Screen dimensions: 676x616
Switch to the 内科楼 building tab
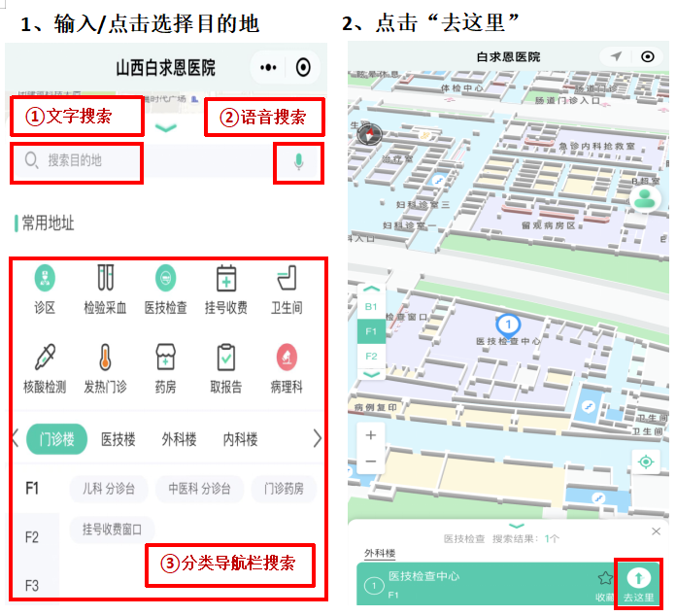coord(240,439)
